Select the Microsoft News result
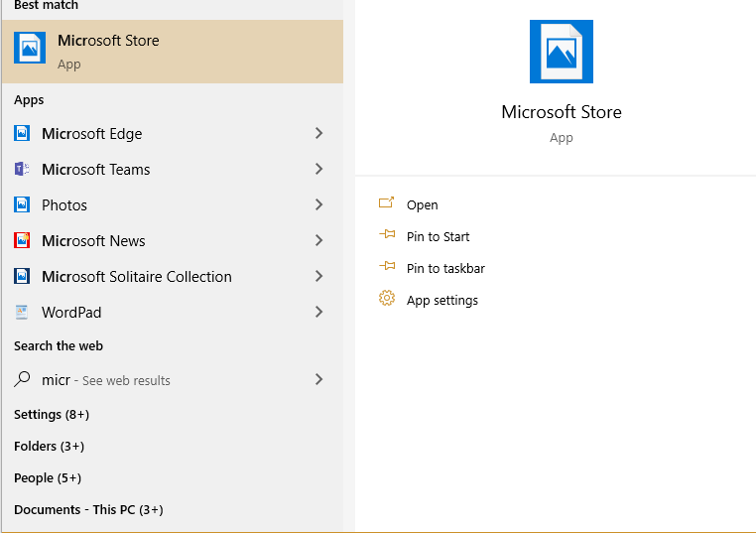Viewport: 756px width, 533px height. [173, 240]
